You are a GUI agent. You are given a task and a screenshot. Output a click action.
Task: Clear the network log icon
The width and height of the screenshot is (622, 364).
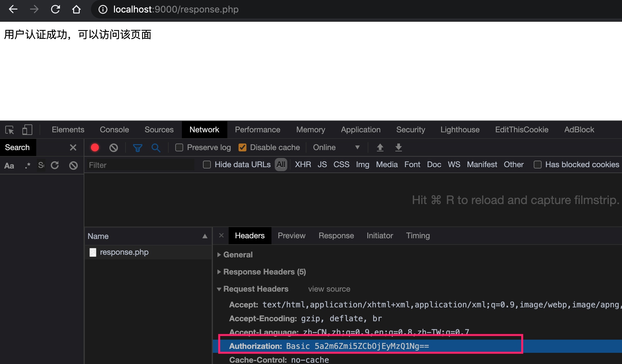[x=114, y=147]
